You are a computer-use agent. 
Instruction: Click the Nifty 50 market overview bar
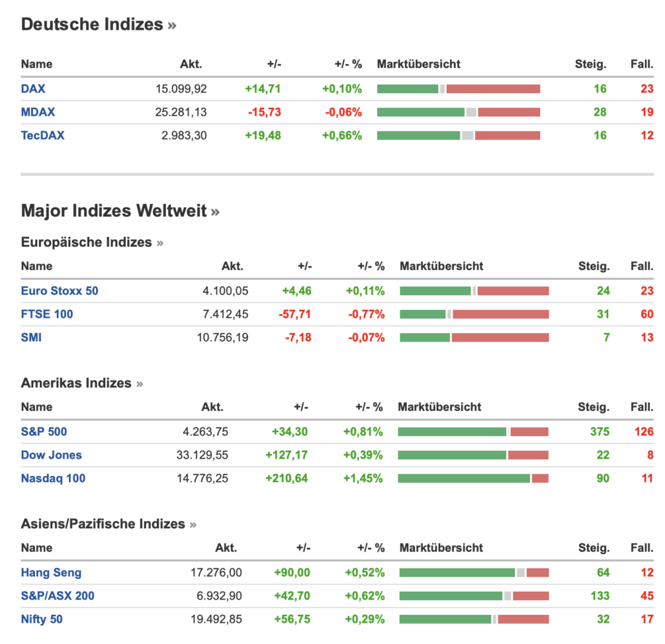point(474,619)
